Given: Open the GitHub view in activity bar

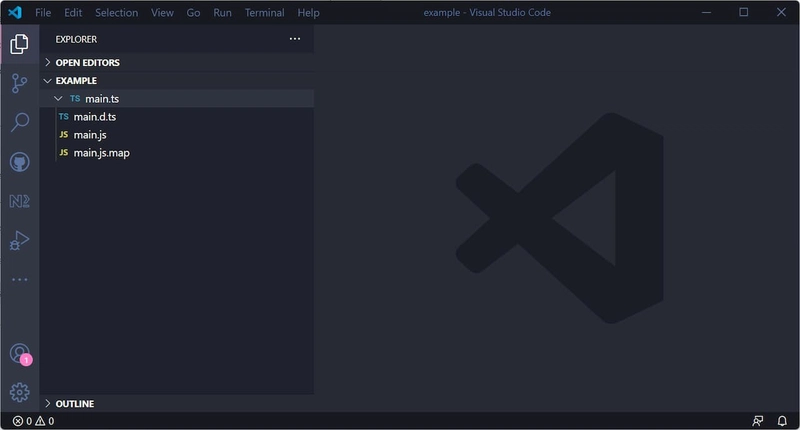Looking at the screenshot, I should tap(19, 162).
